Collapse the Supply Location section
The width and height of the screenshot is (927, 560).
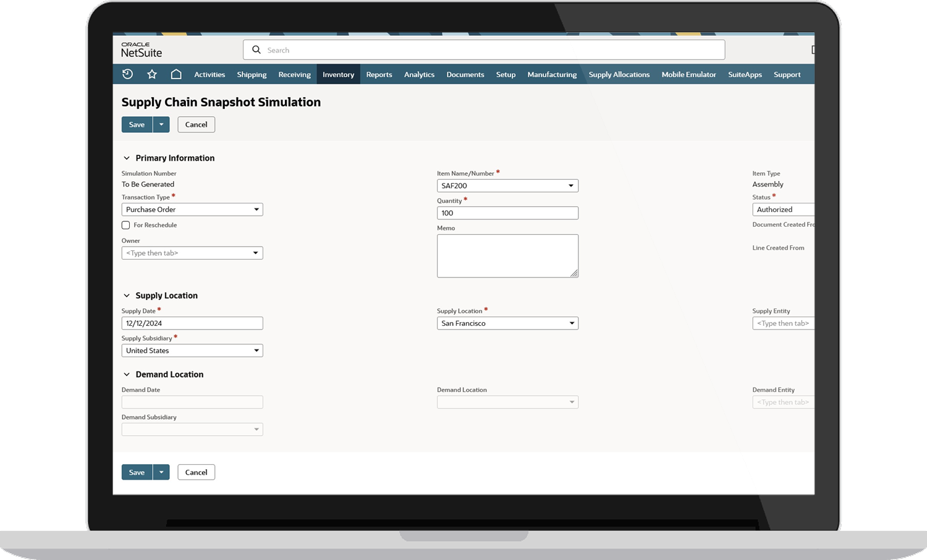(127, 295)
